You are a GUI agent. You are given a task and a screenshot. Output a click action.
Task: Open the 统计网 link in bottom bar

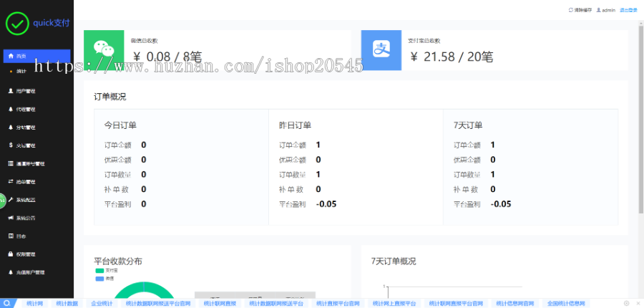pos(34,304)
